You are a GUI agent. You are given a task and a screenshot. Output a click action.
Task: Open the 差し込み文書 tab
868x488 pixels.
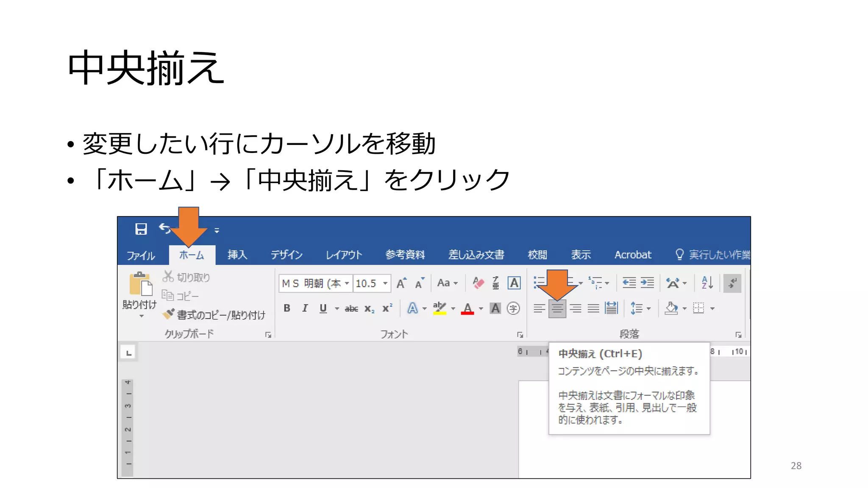point(476,255)
